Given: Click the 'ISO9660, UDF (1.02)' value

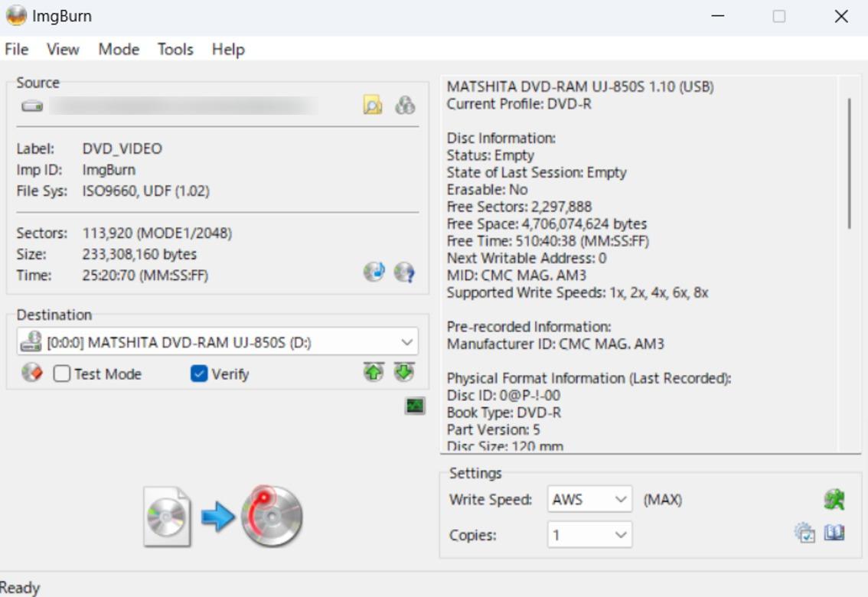Looking at the screenshot, I should (146, 191).
